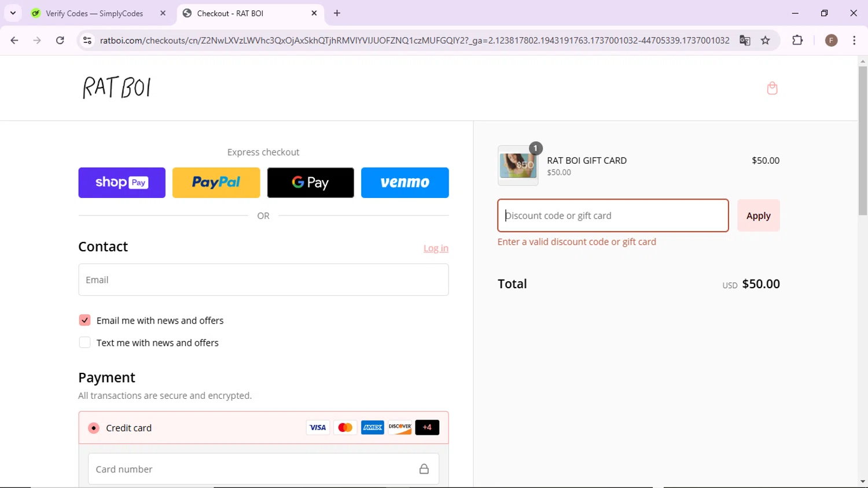The width and height of the screenshot is (868, 488).
Task: Click the Mastercard icon
Action: 345,428
